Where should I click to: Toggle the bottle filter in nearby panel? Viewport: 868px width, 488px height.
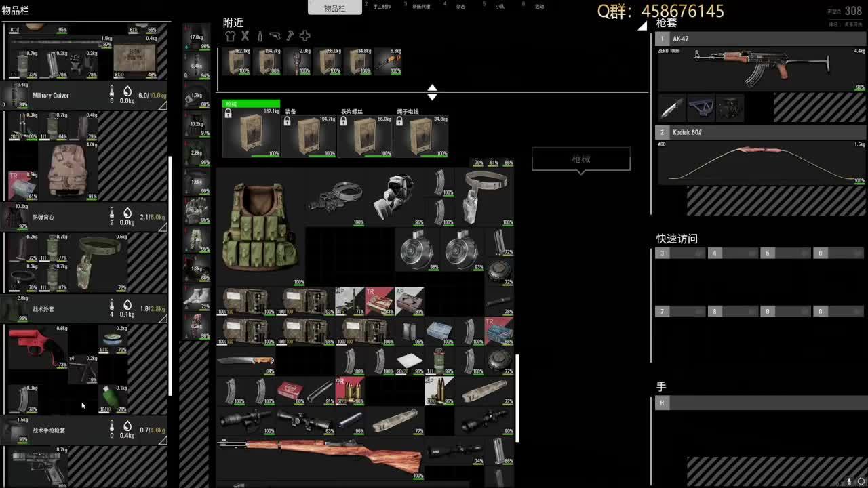260,36
